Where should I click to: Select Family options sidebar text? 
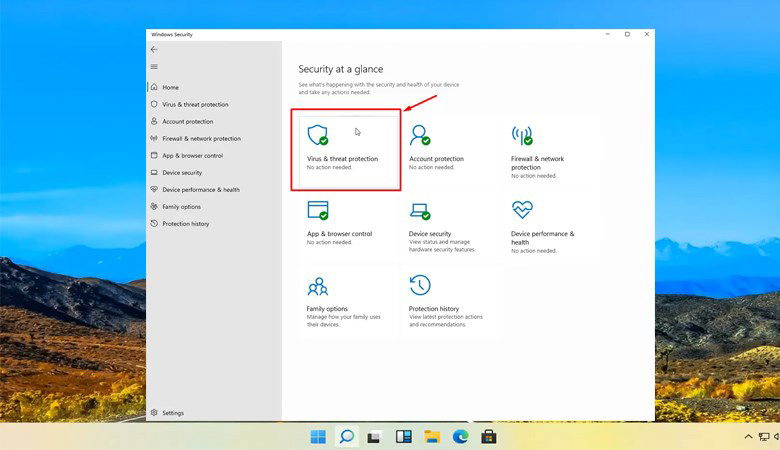(182, 207)
